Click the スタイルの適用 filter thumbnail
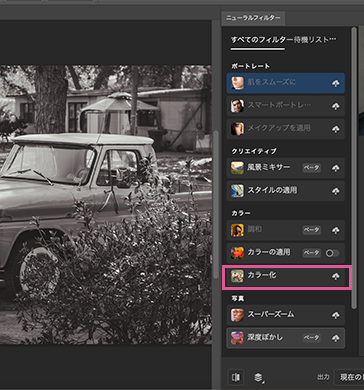Screen dimensions: 364x390 point(237,191)
